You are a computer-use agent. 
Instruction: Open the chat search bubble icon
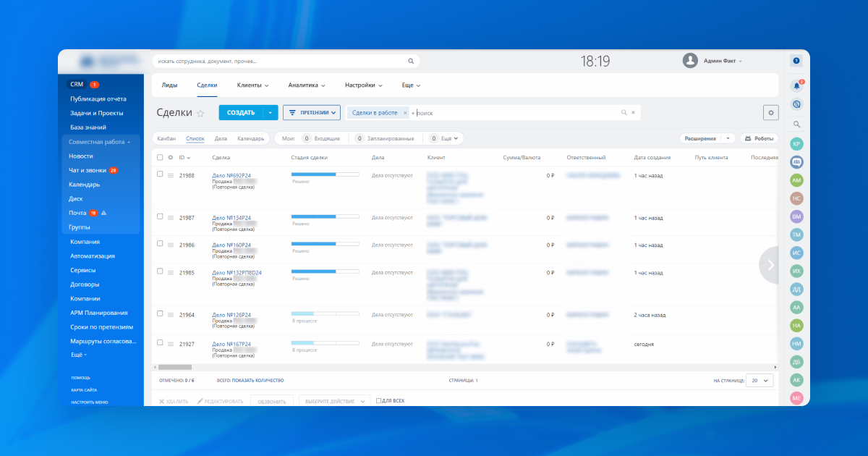[x=796, y=104]
